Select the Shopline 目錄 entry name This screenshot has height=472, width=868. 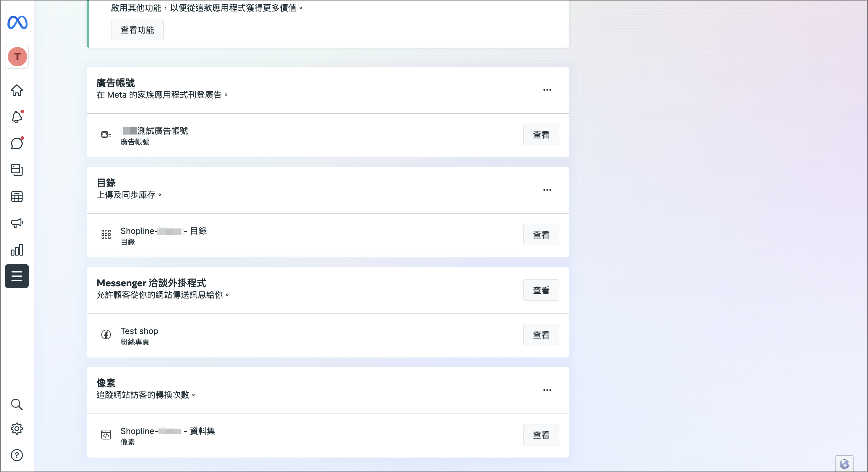164,231
